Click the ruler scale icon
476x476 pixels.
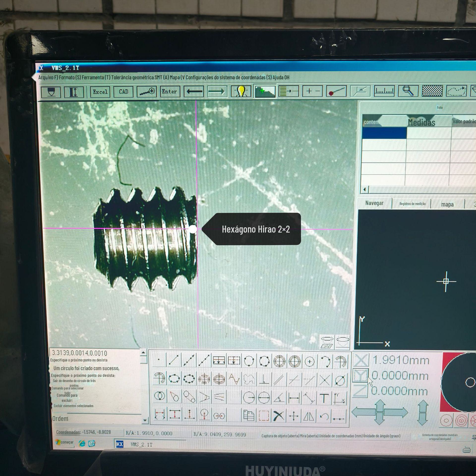click(384, 91)
